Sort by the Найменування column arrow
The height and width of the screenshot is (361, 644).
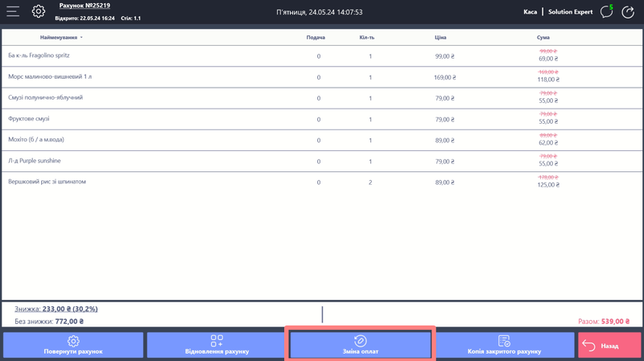pyautogui.click(x=81, y=38)
